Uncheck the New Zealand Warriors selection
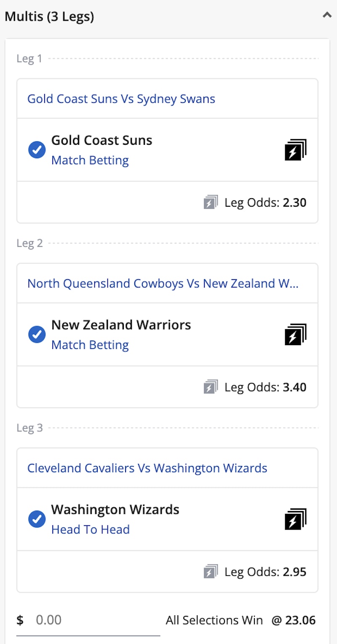The image size is (337, 644). pos(37,335)
